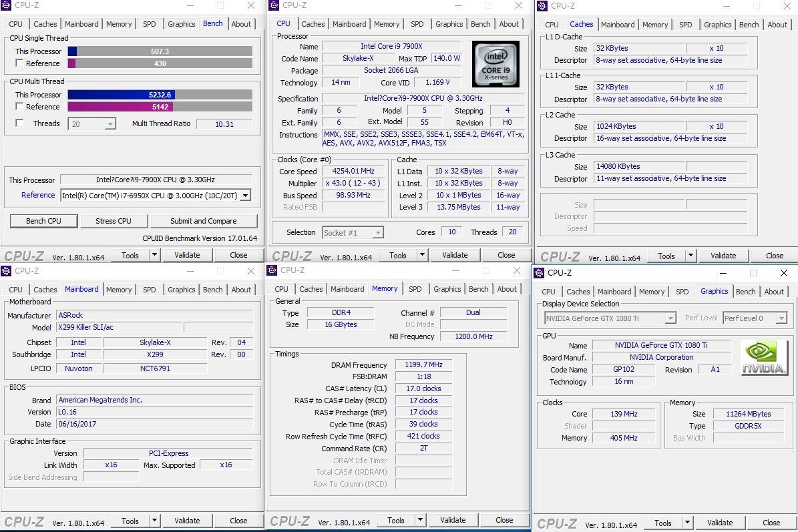The height and width of the screenshot is (532, 798).
Task: Click the Graphic Interface Version PCI-Express field
Action: click(168, 453)
